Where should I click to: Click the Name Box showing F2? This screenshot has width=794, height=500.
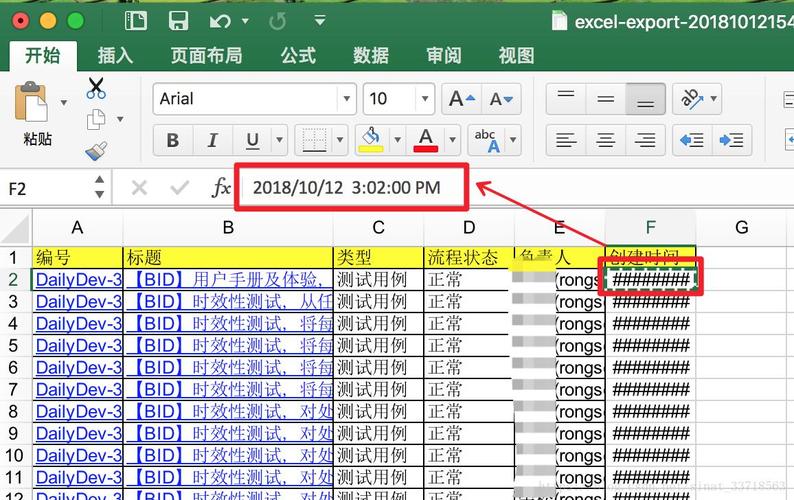point(46,189)
